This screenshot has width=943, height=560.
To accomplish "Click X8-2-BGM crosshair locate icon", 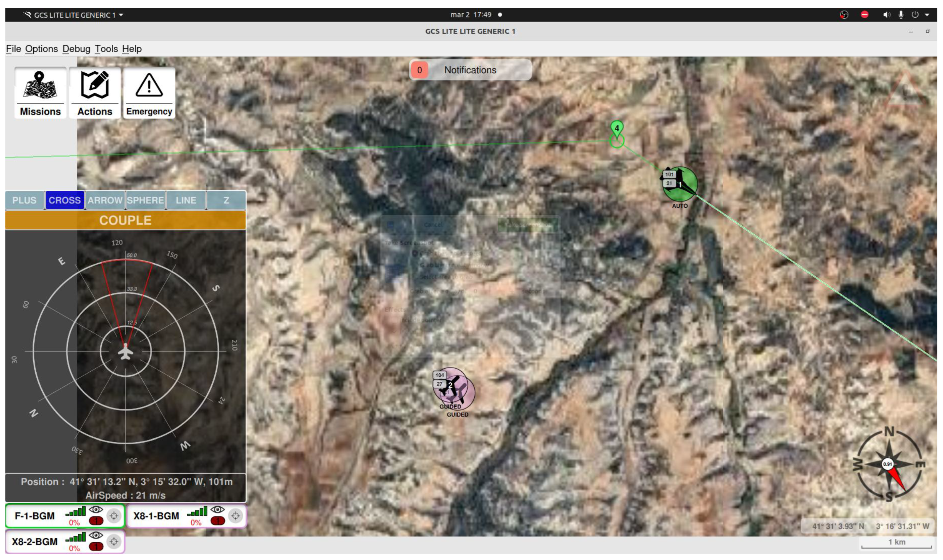I will (114, 541).
